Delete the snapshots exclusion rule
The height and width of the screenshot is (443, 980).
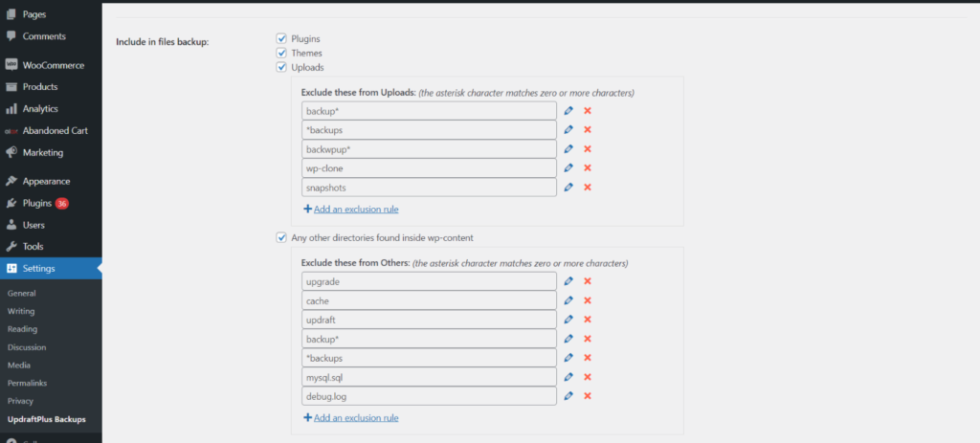coord(588,187)
